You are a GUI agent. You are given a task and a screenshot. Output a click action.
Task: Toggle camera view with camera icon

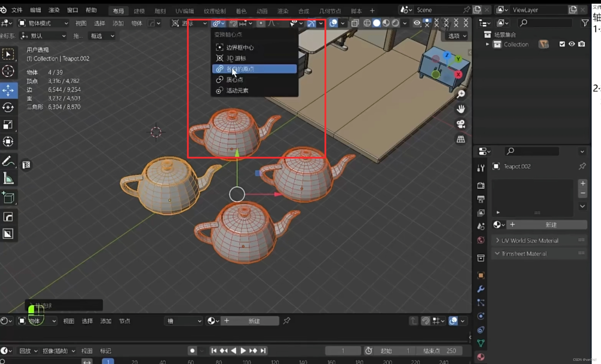[461, 124]
